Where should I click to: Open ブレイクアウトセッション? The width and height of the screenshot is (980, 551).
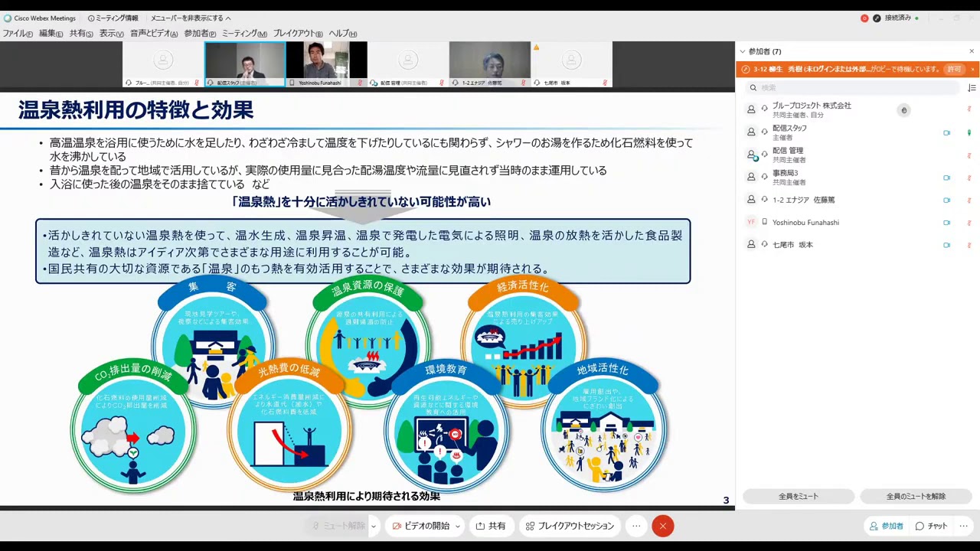570,526
